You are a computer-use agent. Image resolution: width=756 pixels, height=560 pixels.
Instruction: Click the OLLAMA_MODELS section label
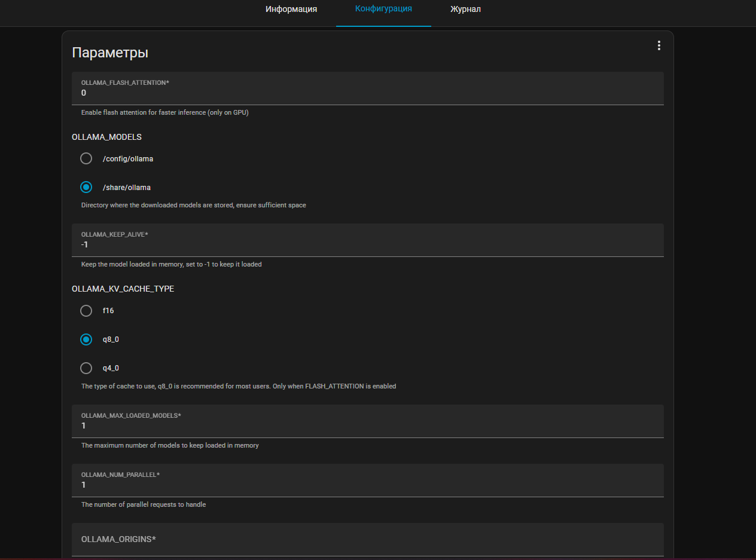106,137
